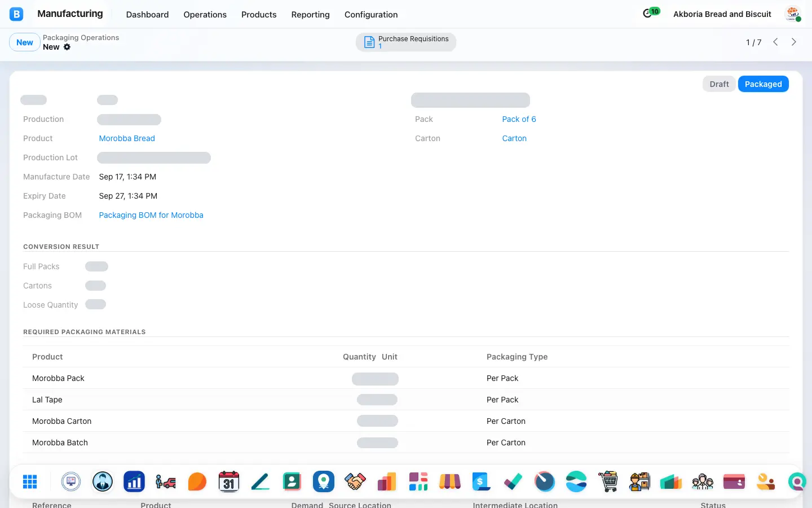The width and height of the screenshot is (812, 508).
Task: Select the Draft status stage
Action: pyautogui.click(x=719, y=84)
